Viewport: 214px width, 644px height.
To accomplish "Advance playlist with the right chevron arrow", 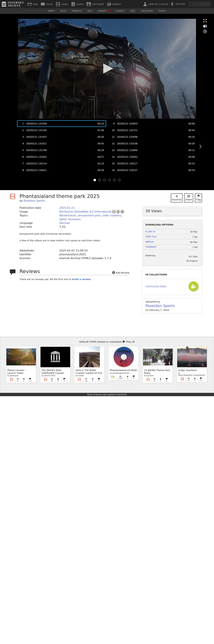I will [x=200, y=147].
